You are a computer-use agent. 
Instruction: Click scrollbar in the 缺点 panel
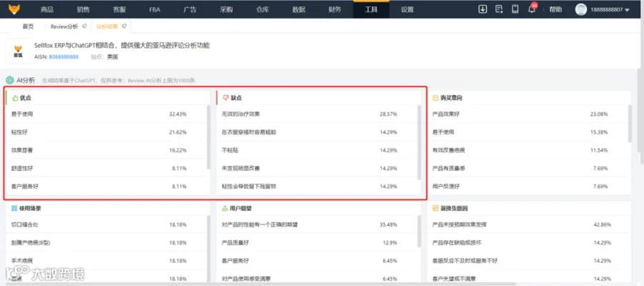[419, 142]
